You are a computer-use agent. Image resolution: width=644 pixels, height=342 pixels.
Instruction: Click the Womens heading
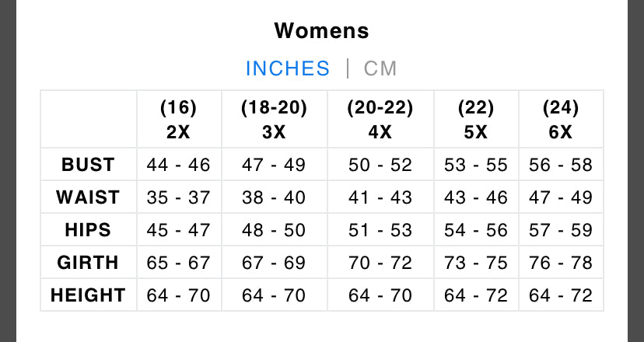pyautogui.click(x=321, y=31)
